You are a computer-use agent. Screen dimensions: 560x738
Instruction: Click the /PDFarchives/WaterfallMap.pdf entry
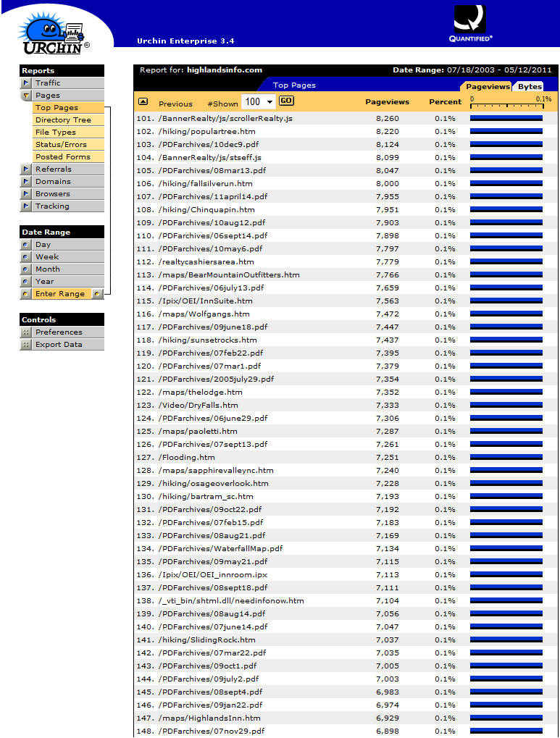click(x=220, y=549)
